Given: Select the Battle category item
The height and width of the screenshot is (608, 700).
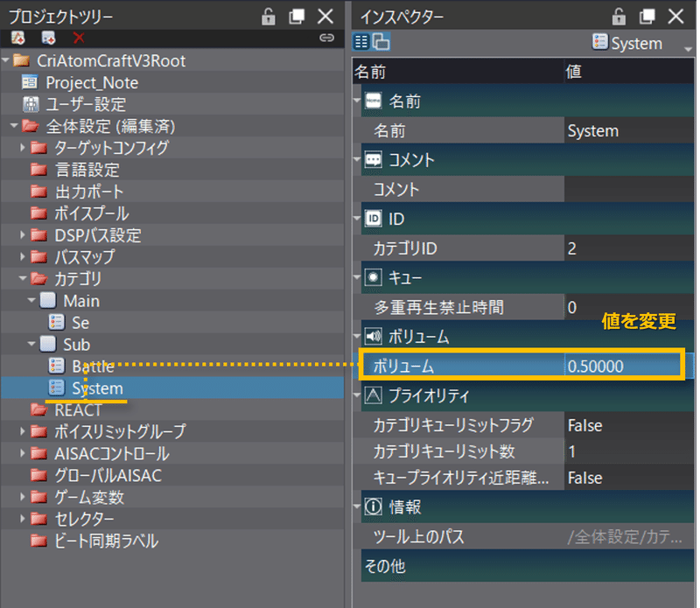Looking at the screenshot, I should pos(94,367).
